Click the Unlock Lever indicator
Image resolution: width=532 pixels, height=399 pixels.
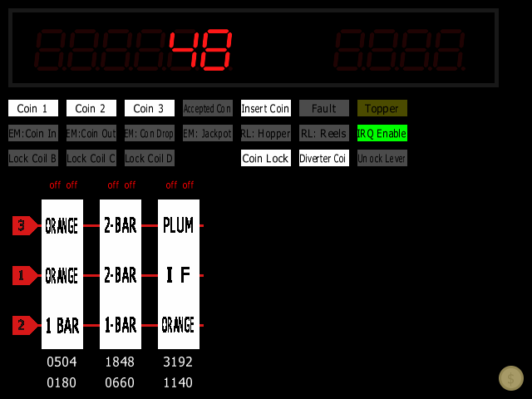[x=382, y=158]
